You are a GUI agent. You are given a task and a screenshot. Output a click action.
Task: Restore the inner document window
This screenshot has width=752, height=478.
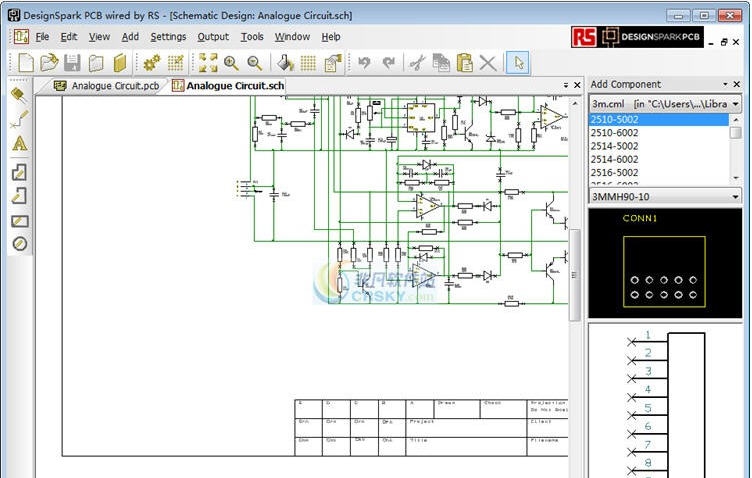(724, 42)
